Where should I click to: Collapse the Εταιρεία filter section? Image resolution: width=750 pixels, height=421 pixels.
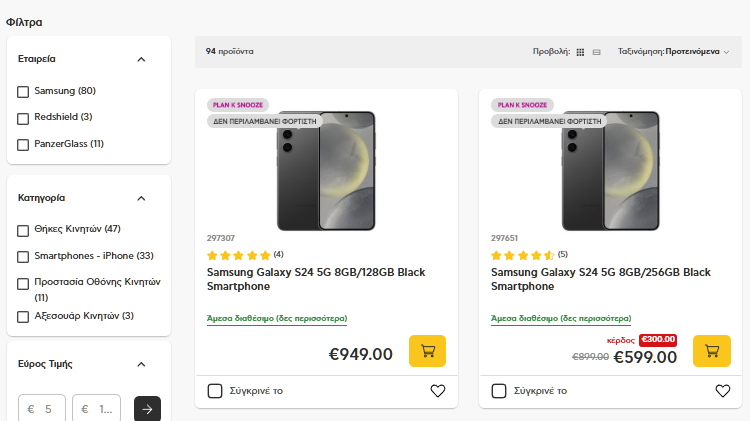141,59
